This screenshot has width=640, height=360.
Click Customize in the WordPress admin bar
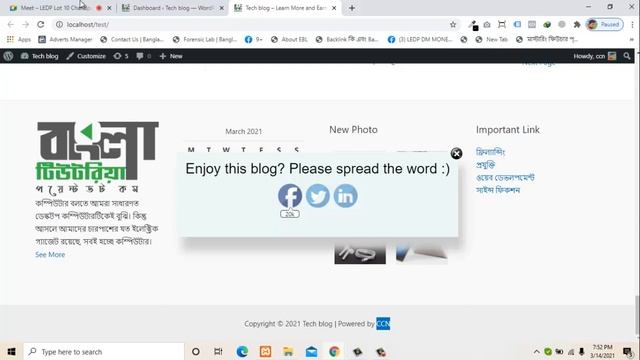pyautogui.click(x=86, y=56)
